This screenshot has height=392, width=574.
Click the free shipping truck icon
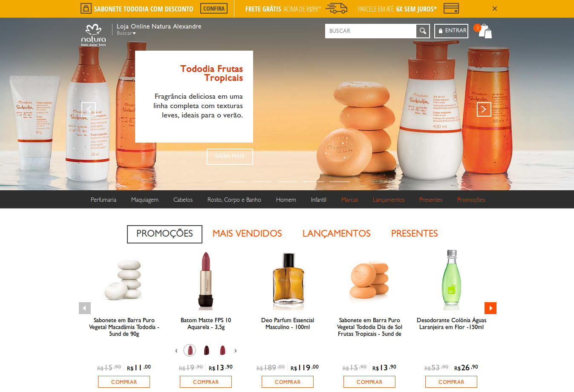[x=337, y=9]
